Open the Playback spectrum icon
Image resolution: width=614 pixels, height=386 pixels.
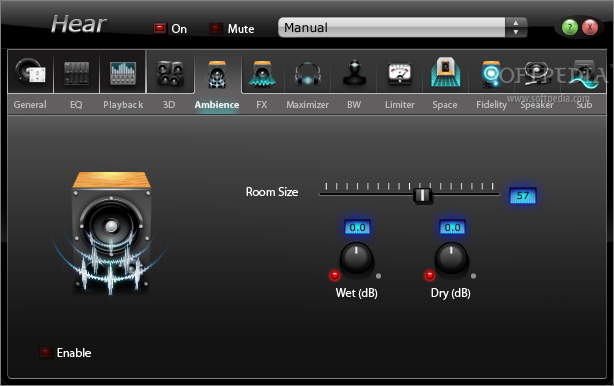123,73
